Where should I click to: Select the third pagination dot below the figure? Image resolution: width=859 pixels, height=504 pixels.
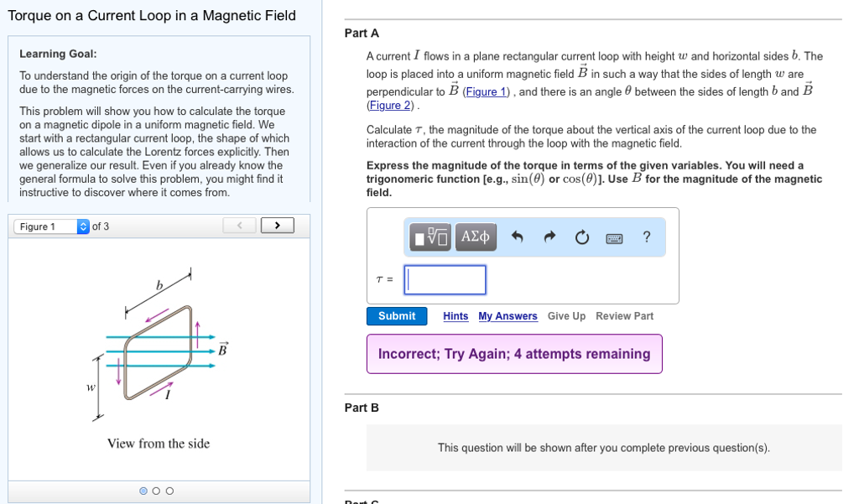click(x=168, y=491)
